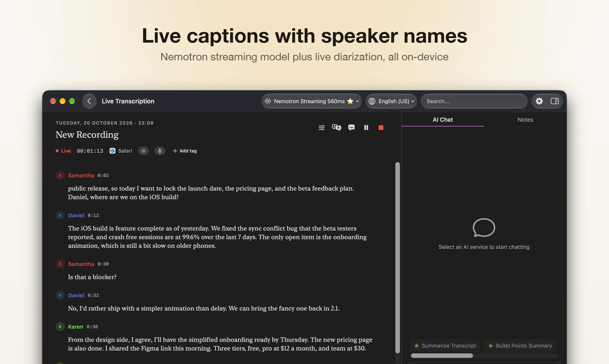Click the 0:38 timestamp
Screen dimensions: 609x364
92,327
